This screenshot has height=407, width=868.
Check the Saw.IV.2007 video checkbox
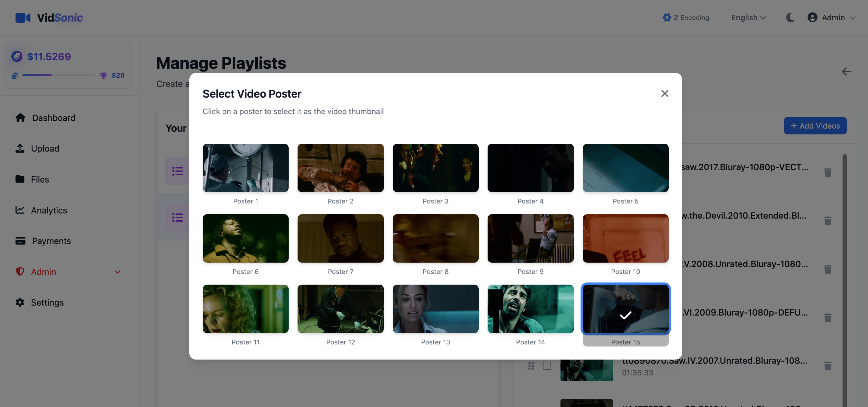[x=547, y=366]
